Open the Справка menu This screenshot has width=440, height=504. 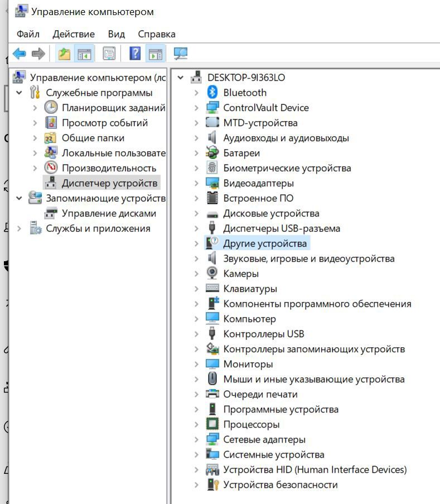(156, 34)
